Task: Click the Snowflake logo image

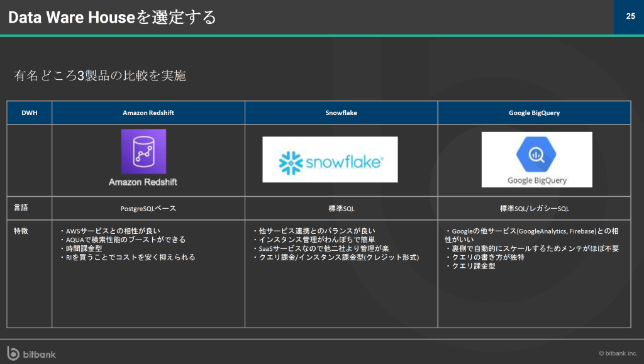Action: pyautogui.click(x=330, y=160)
